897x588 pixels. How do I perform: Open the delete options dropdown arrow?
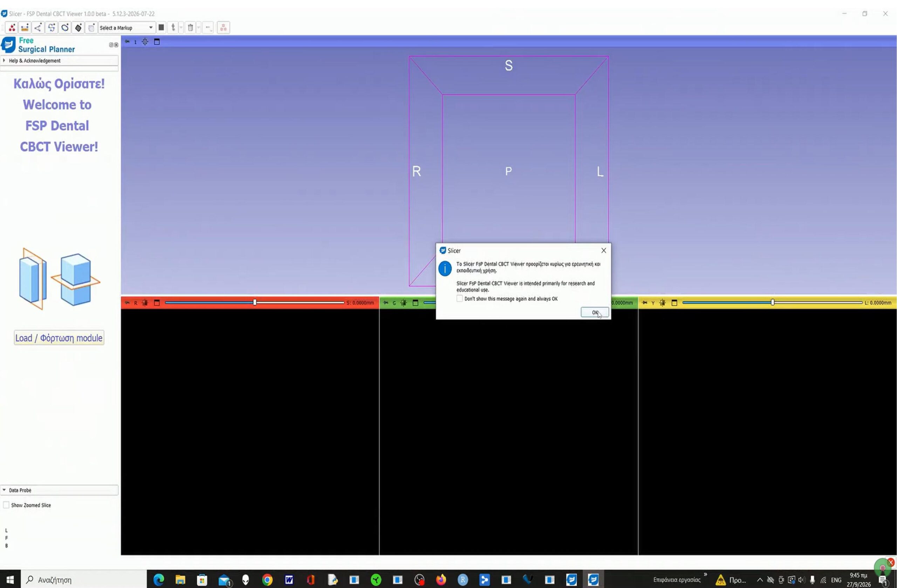[x=199, y=28]
